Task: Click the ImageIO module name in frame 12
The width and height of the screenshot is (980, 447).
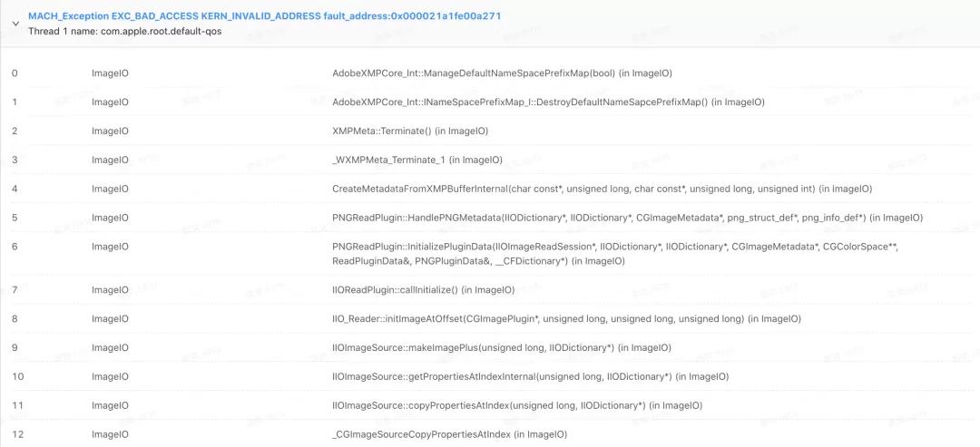Action: point(110,434)
